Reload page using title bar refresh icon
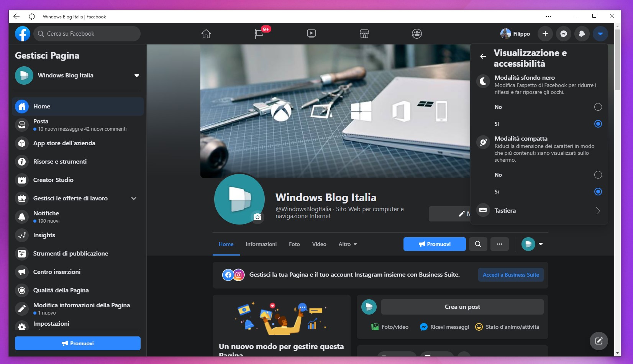Image resolution: width=633 pixels, height=364 pixels. point(32,16)
